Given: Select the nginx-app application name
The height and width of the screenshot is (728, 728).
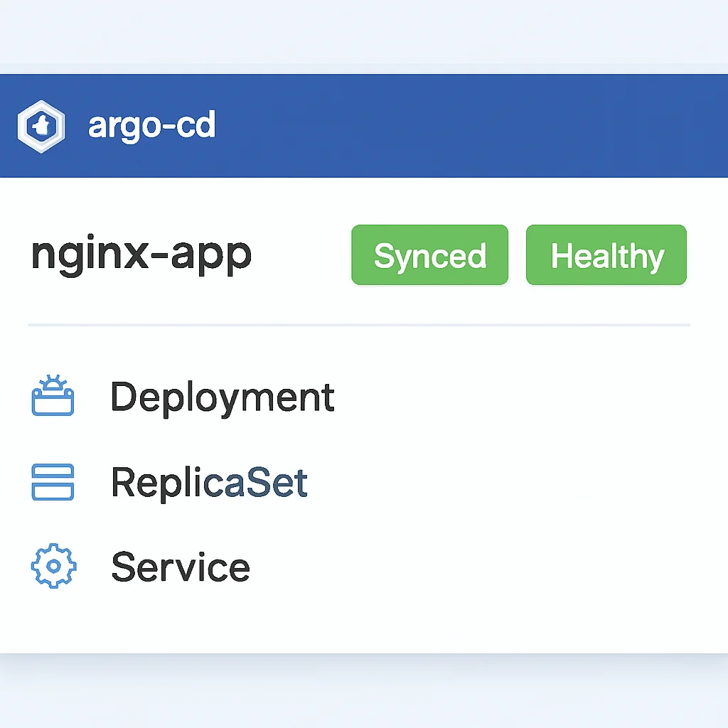Looking at the screenshot, I should pos(141,255).
